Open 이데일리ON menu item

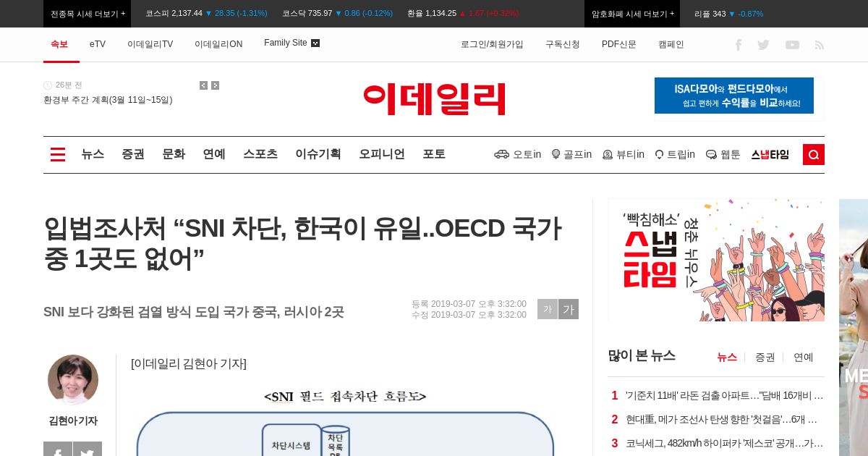pyautogui.click(x=218, y=44)
